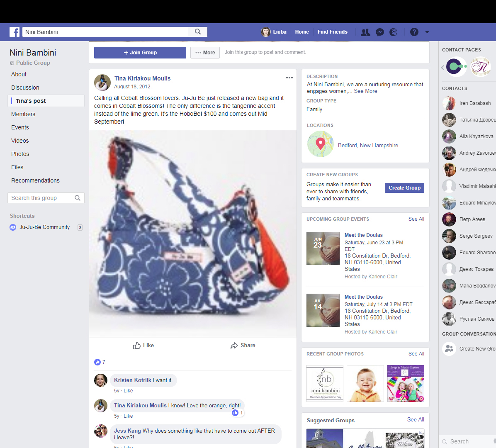Open Kristen Kotrlik's comment avatar
This screenshot has height=448, width=496.
click(x=101, y=380)
